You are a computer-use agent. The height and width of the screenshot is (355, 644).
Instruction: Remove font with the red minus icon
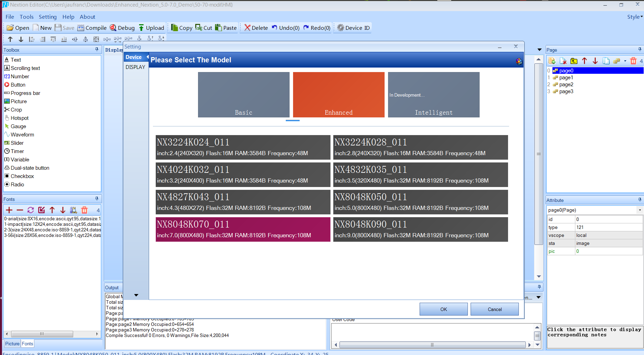(20, 210)
